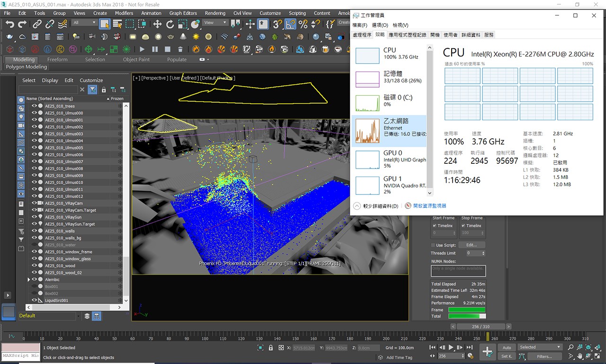Hide the AE25_010_walls object with eye icon

pos(34,231)
